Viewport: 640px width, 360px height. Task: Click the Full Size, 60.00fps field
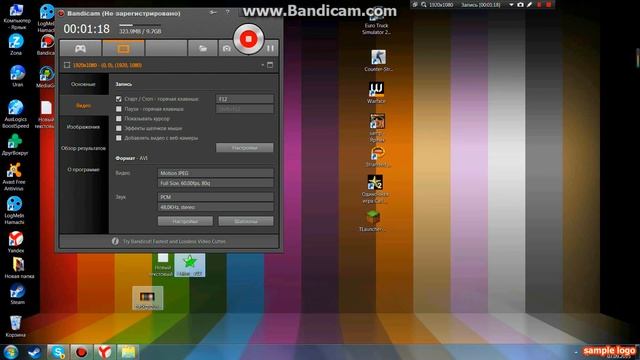pos(216,183)
